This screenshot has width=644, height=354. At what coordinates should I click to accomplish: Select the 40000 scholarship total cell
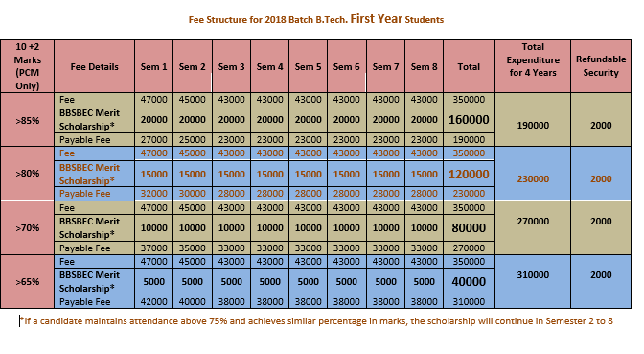coord(469,282)
